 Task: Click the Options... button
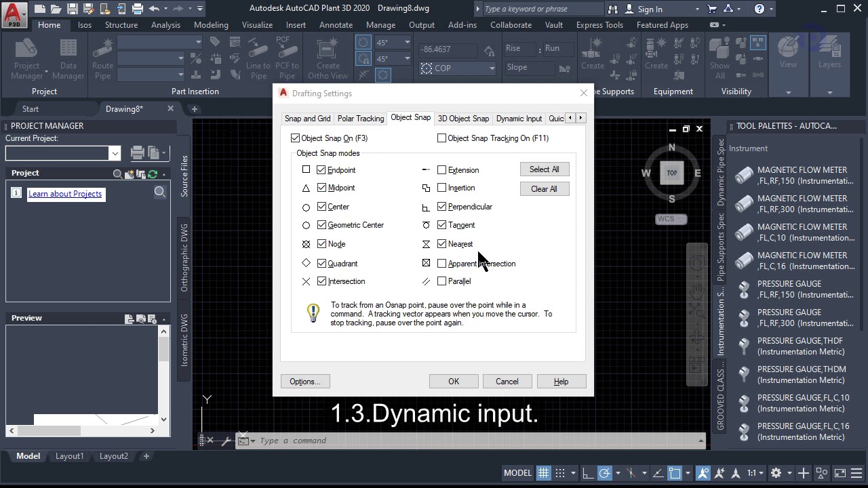[x=305, y=382]
